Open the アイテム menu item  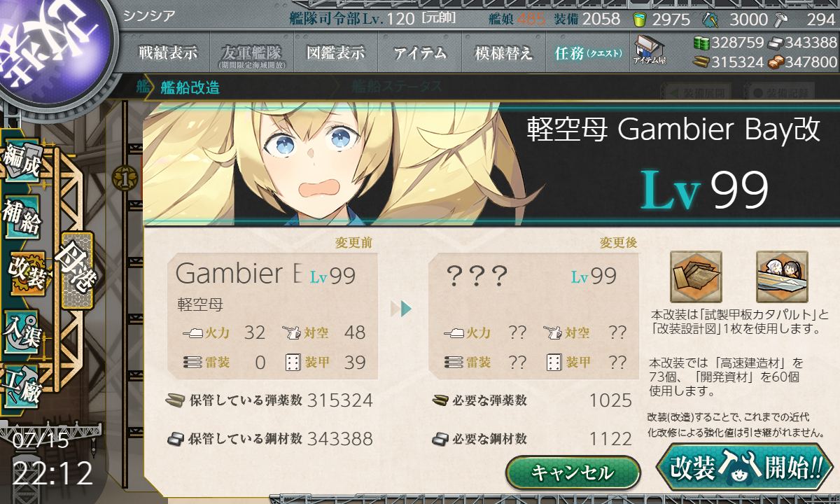coord(419,52)
